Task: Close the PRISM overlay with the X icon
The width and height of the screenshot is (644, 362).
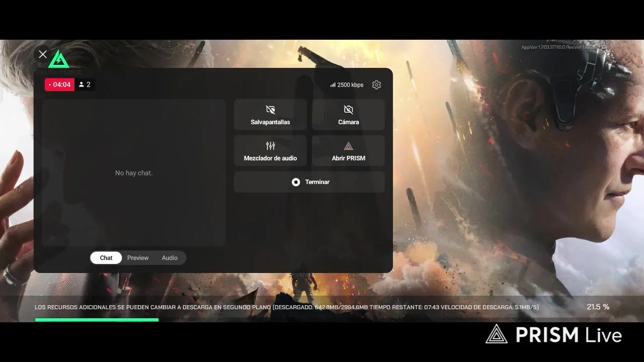Action: tap(43, 54)
